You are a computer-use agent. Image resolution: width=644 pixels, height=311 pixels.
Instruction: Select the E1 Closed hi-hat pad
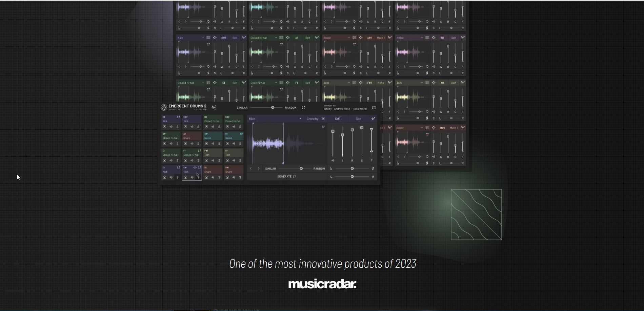[171, 156]
